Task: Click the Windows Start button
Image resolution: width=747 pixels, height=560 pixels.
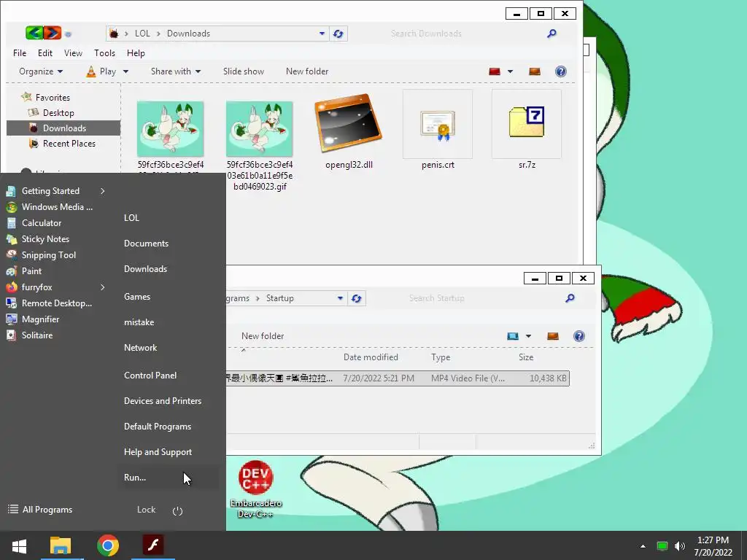Action: pyautogui.click(x=19, y=545)
